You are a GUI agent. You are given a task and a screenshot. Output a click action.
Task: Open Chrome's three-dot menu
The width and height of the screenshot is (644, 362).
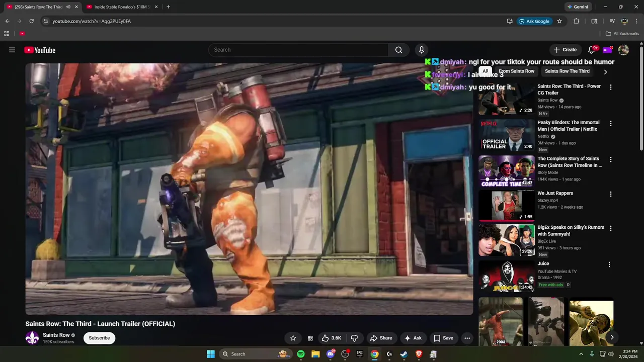click(x=636, y=21)
